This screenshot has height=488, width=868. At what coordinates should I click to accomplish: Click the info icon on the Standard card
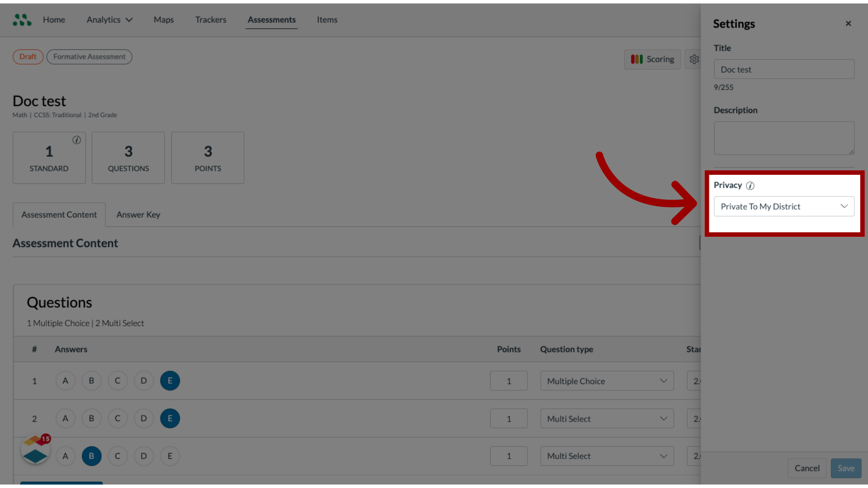click(77, 140)
